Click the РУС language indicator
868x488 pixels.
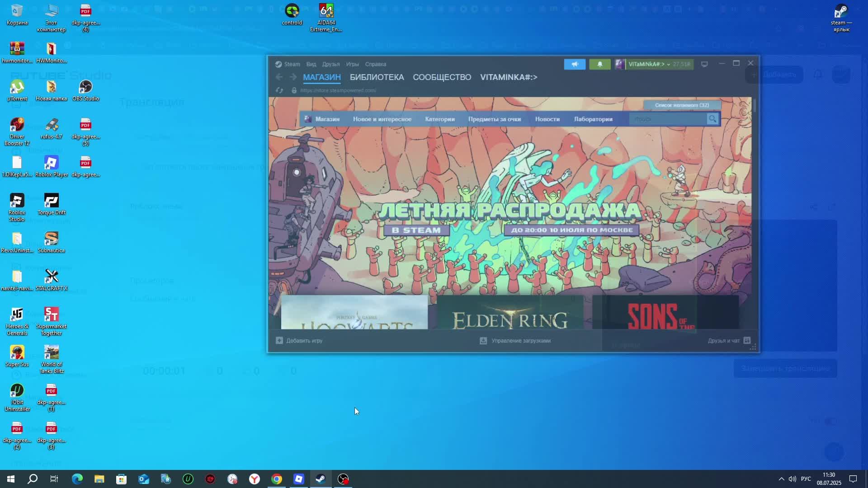[x=806, y=479]
